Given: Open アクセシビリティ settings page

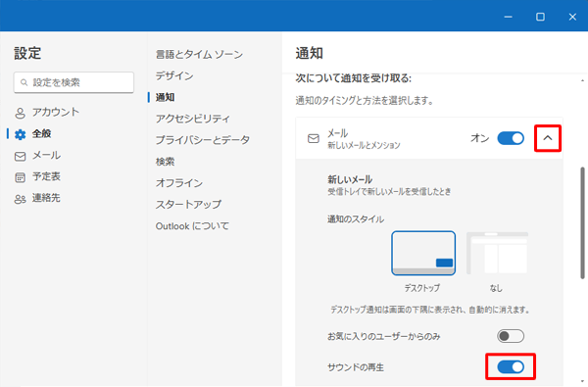Looking at the screenshot, I should click(x=193, y=119).
